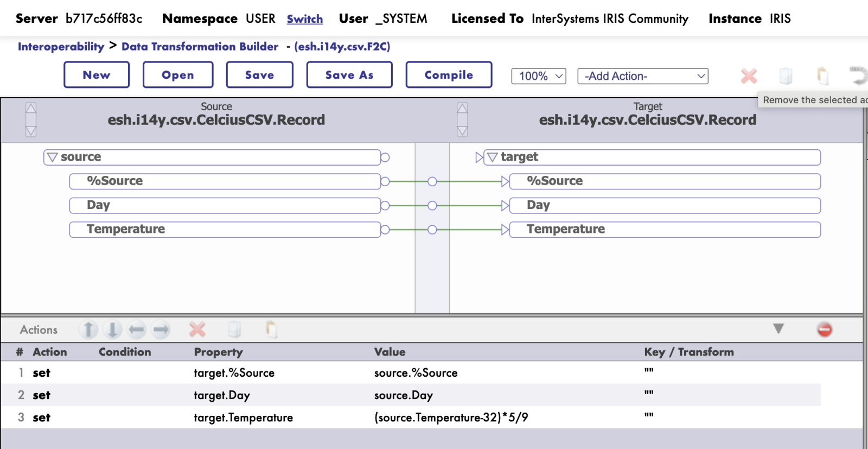
Task: Select the Day connector line midpoint circle
Action: [x=432, y=206]
